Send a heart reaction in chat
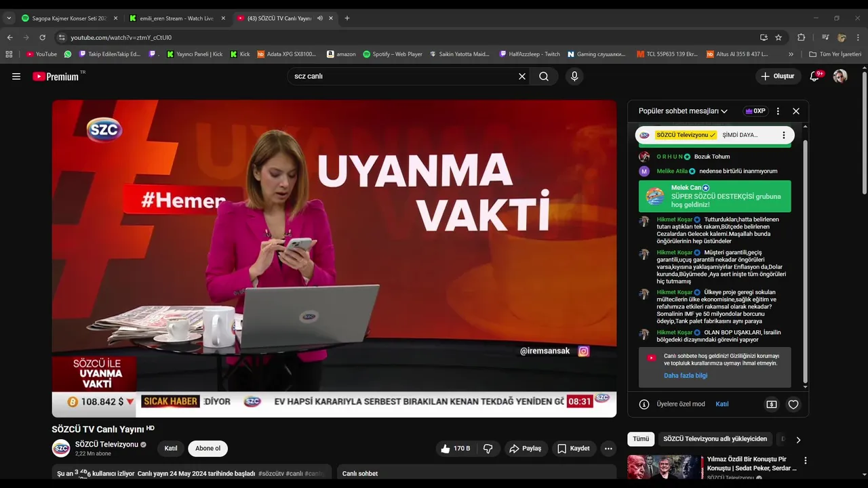 (x=793, y=404)
